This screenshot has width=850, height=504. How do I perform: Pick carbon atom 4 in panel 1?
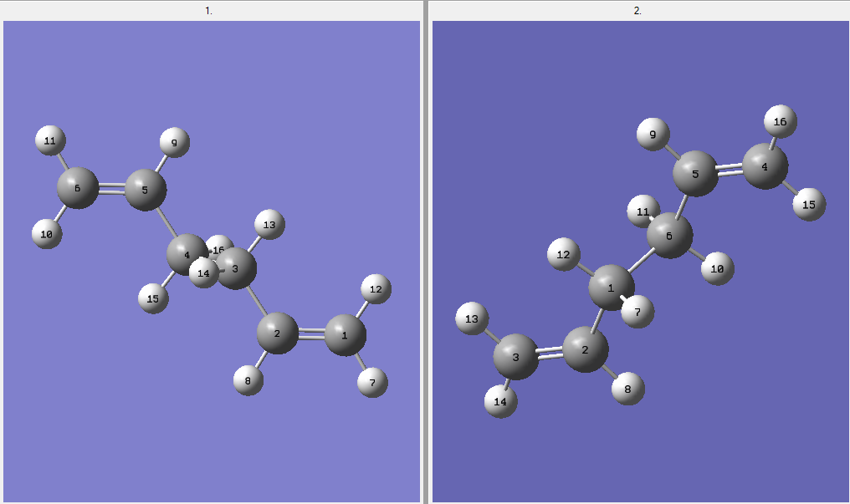187,254
